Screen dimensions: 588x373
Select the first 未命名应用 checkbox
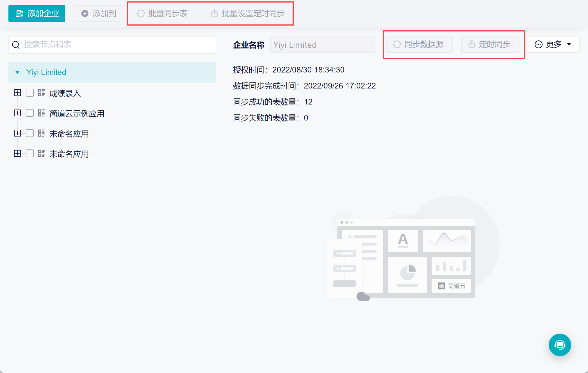click(30, 133)
